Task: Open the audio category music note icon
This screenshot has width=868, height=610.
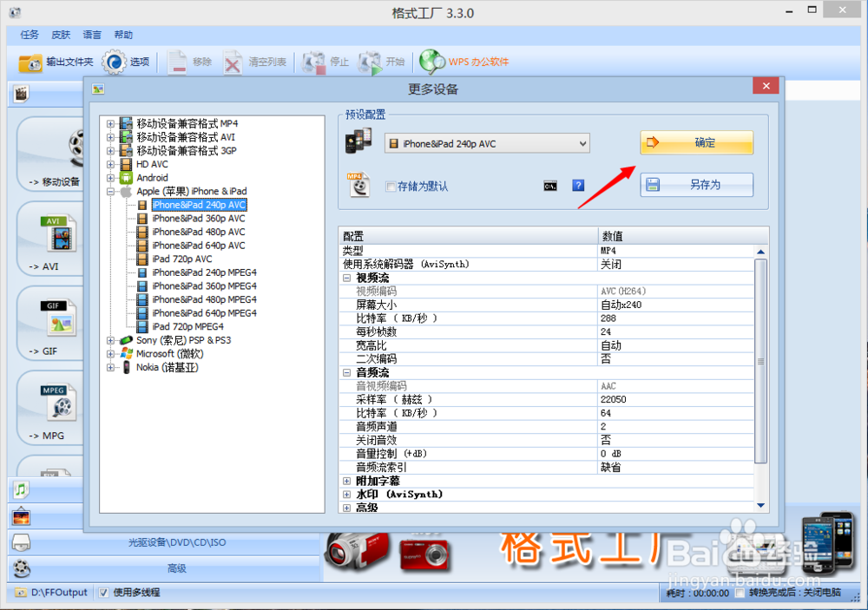Action: click(21, 489)
